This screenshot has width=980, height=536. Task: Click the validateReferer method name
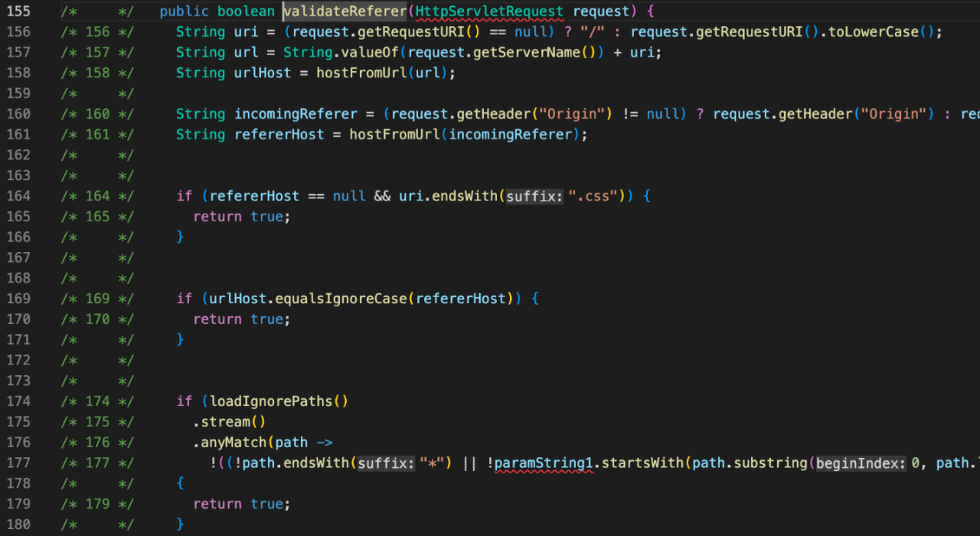[345, 12]
